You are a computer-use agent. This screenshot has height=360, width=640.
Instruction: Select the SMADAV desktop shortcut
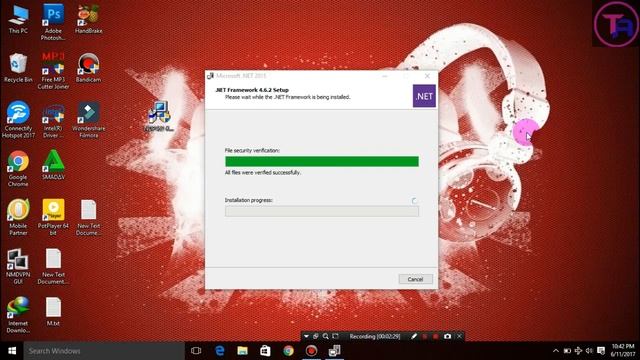click(53, 165)
